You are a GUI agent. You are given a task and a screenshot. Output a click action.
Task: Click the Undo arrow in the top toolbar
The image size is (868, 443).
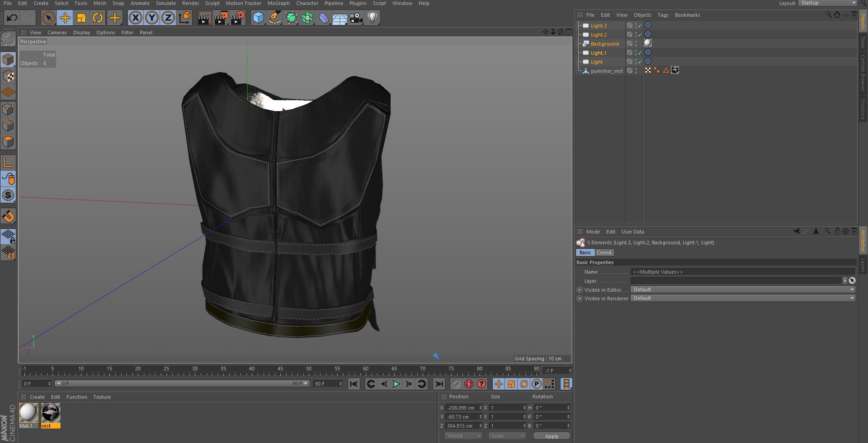point(12,18)
